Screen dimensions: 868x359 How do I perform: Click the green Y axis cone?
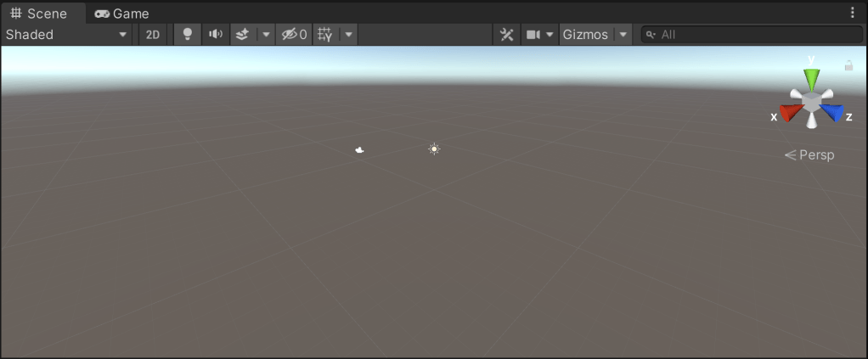[x=812, y=80]
